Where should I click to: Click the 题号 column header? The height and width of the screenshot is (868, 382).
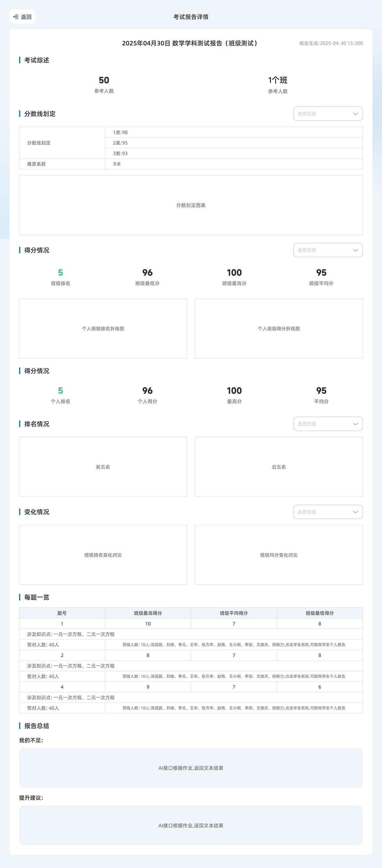pyautogui.click(x=62, y=613)
